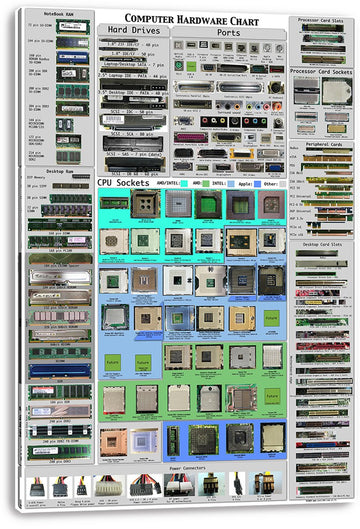
Task: Select the blue VGA port at Ports bottom-right
Action: [275, 167]
